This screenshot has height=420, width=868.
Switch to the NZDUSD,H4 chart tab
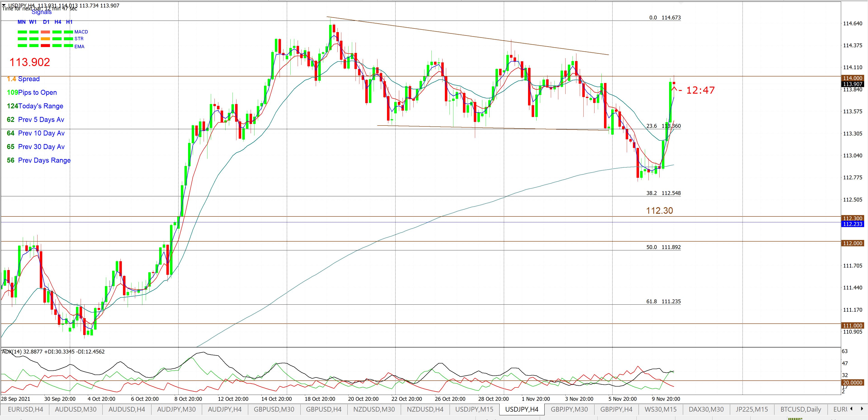(x=425, y=409)
